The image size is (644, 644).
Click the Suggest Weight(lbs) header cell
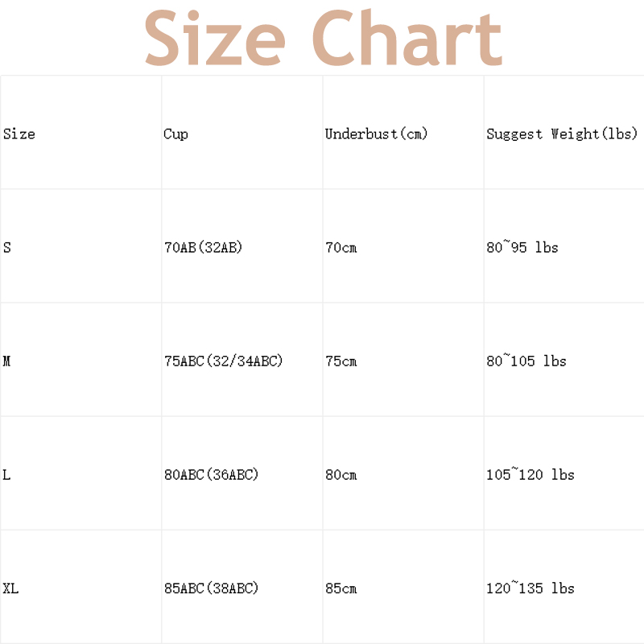[564, 132]
